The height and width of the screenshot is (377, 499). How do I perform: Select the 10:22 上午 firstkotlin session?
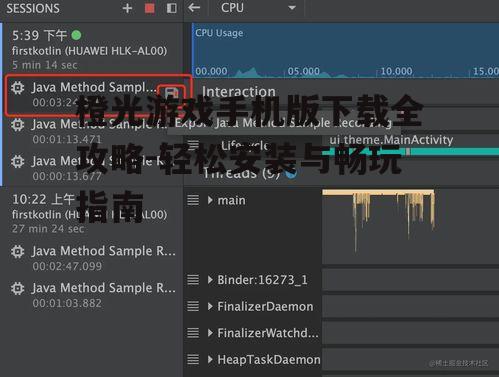pos(93,213)
